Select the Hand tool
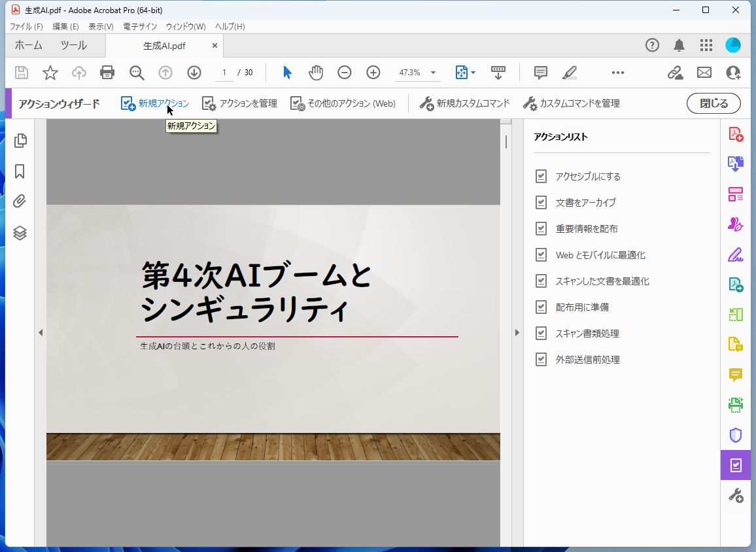 [x=316, y=73]
